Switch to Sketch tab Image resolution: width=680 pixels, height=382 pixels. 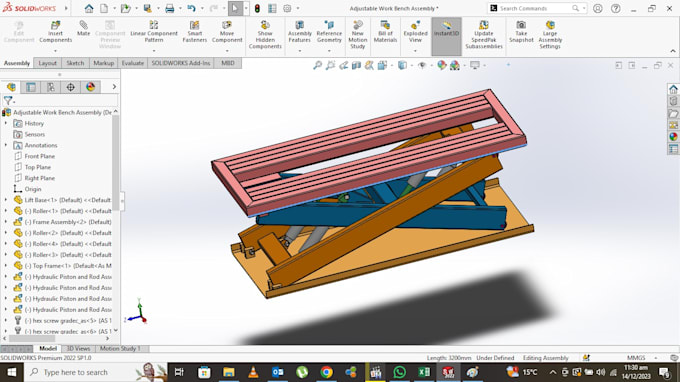(75, 63)
